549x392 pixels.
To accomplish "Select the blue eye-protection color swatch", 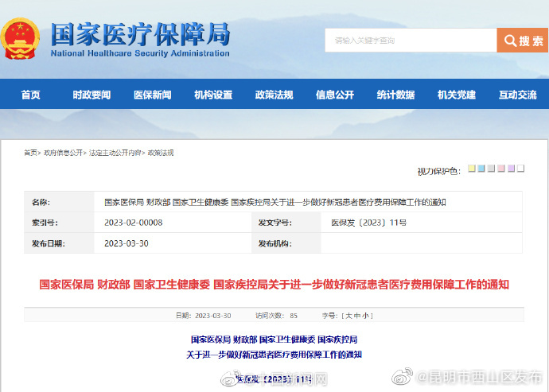I will pyautogui.click(x=481, y=169).
